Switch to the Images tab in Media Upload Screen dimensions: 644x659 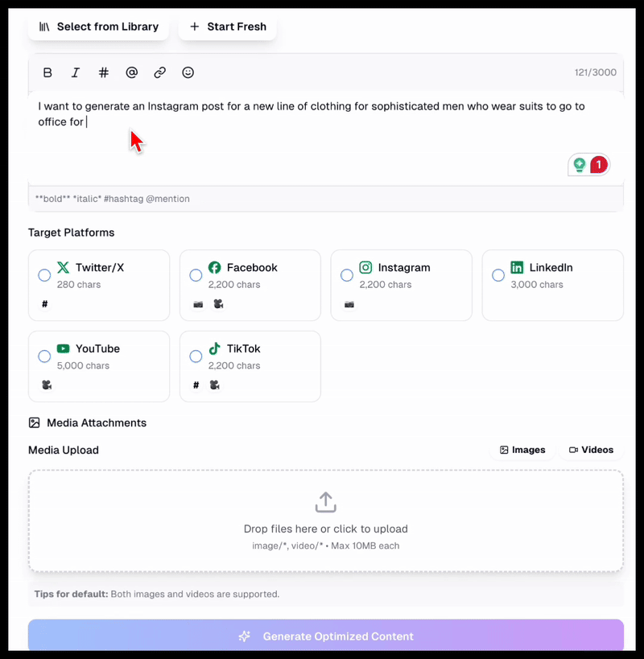[x=522, y=450]
